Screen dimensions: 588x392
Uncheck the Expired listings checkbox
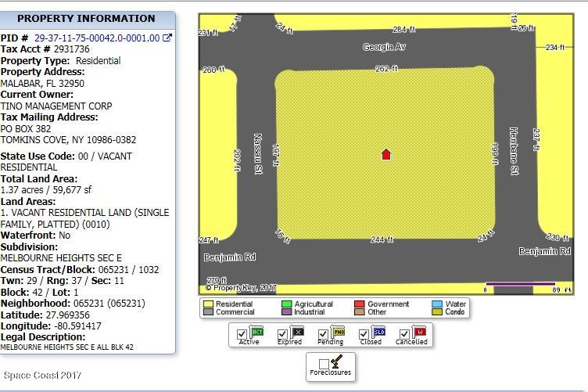point(282,334)
